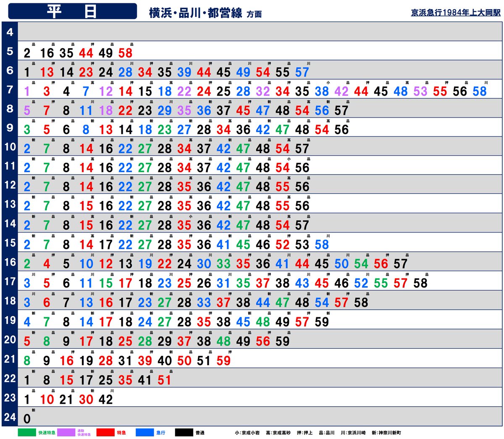Click green 47 departure in the 10 o'clock row
504x439 pixels.
(243, 149)
